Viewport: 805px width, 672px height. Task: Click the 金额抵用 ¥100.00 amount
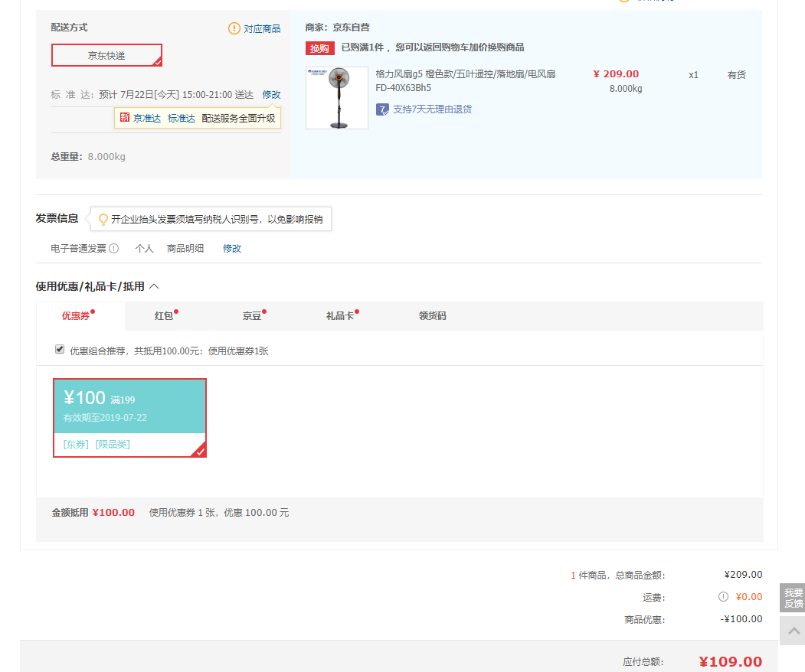click(113, 513)
